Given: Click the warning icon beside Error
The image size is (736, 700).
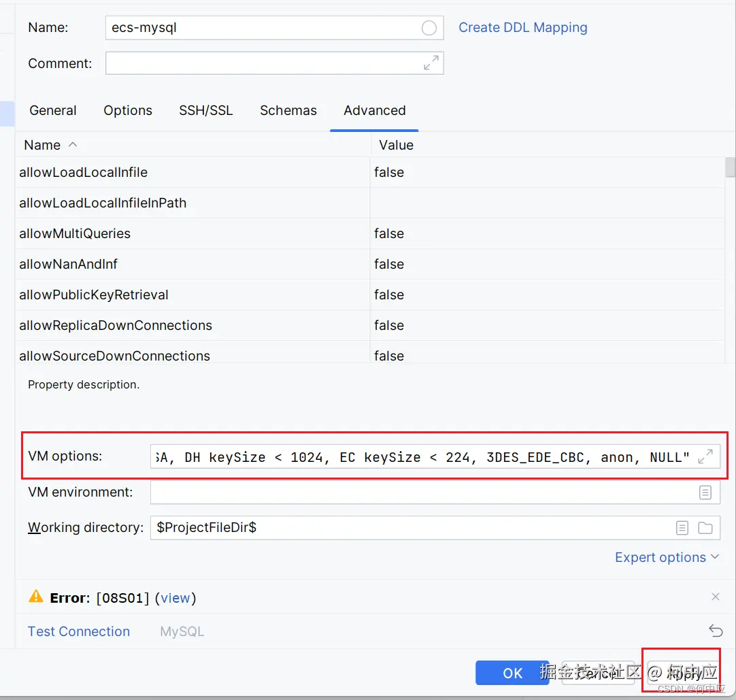Looking at the screenshot, I should 35,597.
